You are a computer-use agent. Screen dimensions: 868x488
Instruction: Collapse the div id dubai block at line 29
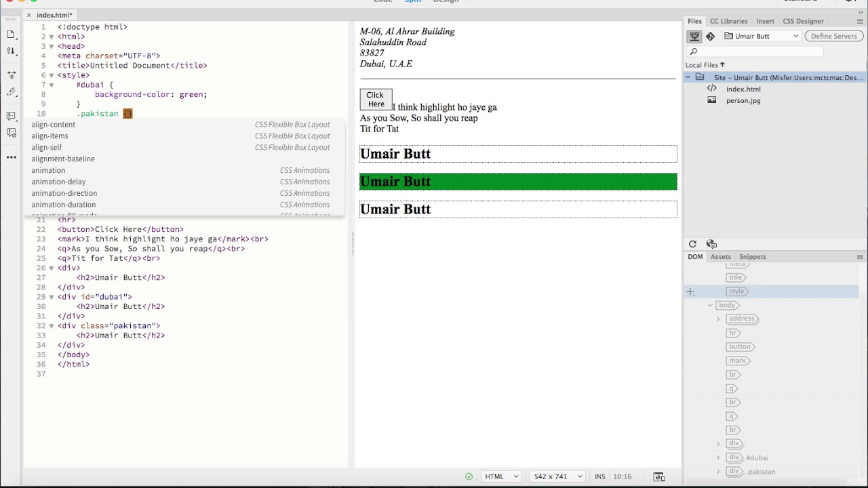coord(51,298)
